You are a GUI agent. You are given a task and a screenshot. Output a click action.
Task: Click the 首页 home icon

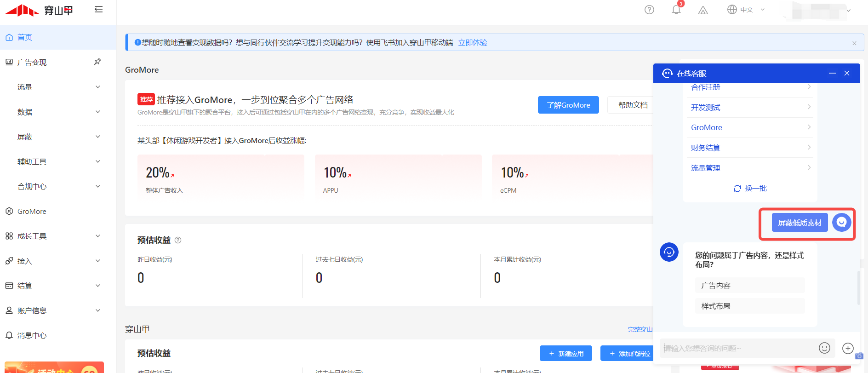9,37
